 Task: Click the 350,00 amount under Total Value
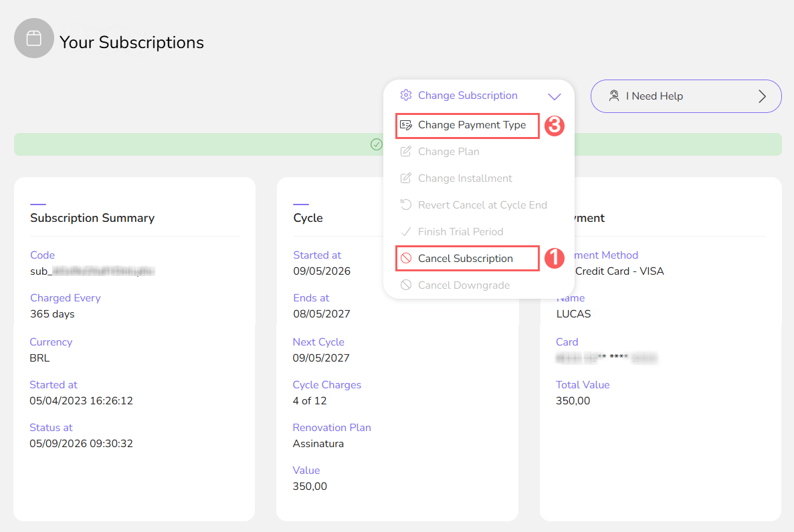pos(573,401)
